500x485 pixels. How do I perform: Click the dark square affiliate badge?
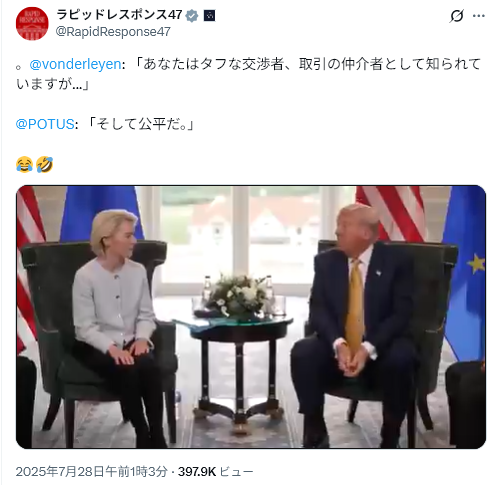point(209,15)
